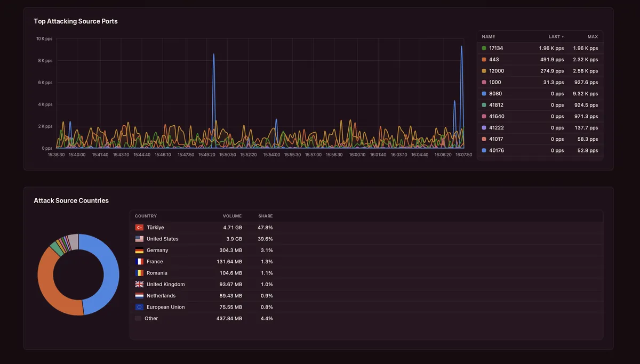Image resolution: width=640 pixels, height=364 pixels.
Task: Click the 4.71 GB volume value
Action: [233, 228]
